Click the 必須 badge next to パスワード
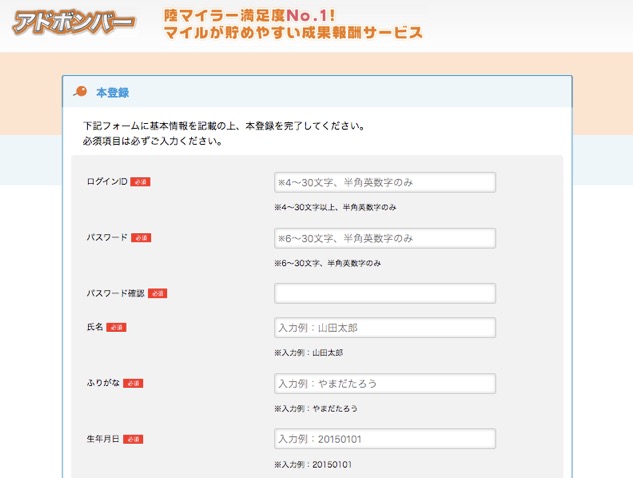633x478 pixels. point(141,238)
